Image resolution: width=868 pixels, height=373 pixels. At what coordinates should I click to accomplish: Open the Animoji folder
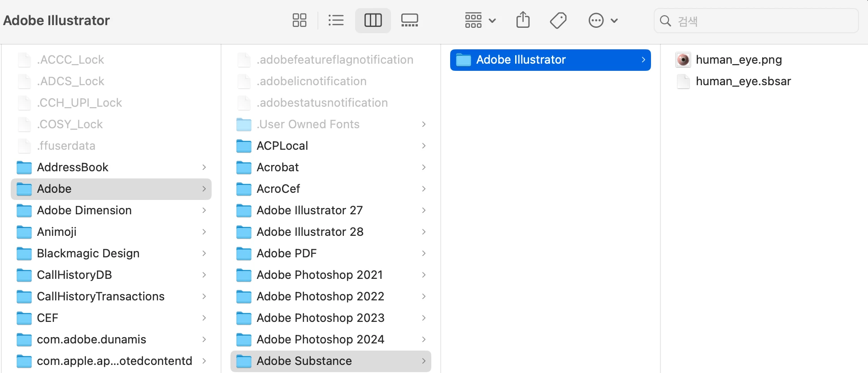pyautogui.click(x=111, y=232)
